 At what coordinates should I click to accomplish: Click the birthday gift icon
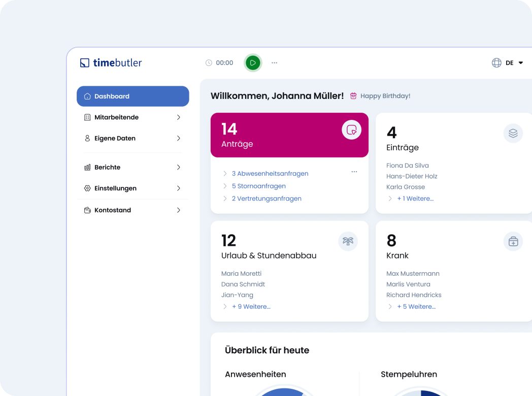pyautogui.click(x=353, y=96)
